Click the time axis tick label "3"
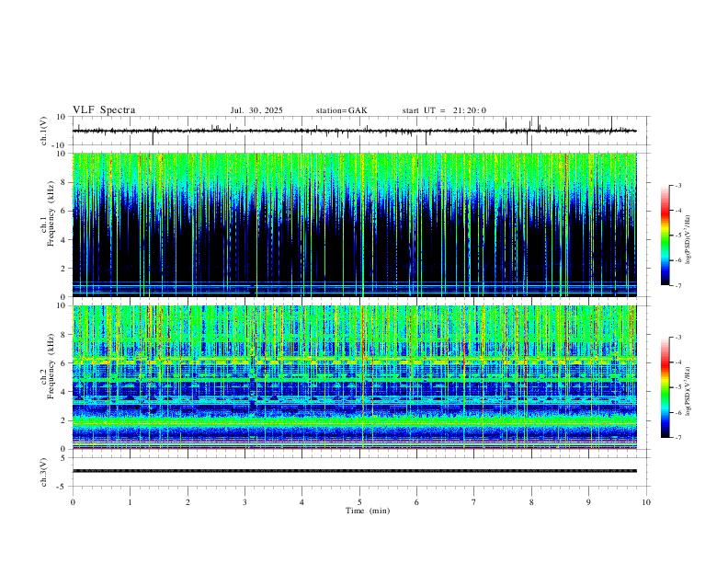The height and width of the screenshot is (563, 728). pyautogui.click(x=245, y=502)
